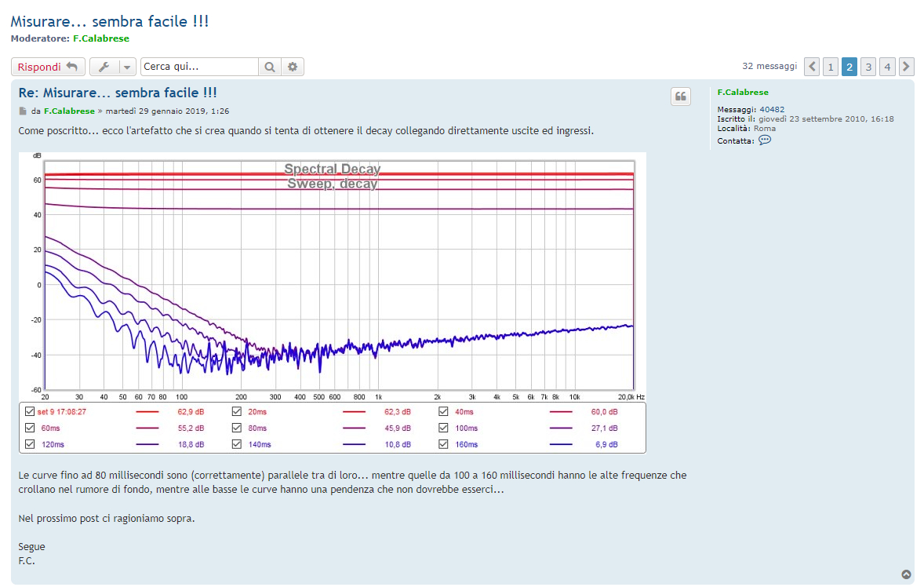Click back-to-top arrow icon in post
This screenshot has width=924, height=587.
906,574
